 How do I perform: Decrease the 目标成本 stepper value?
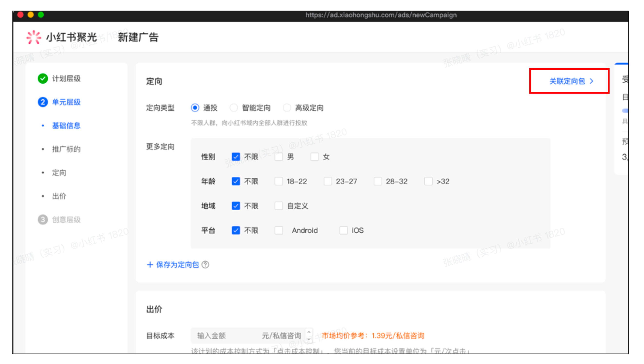[309, 339]
